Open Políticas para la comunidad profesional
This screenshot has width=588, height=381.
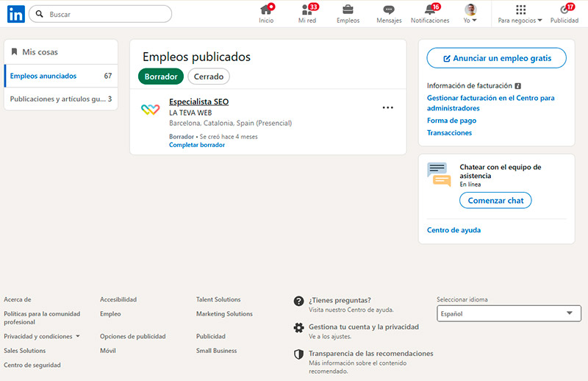pyautogui.click(x=42, y=318)
